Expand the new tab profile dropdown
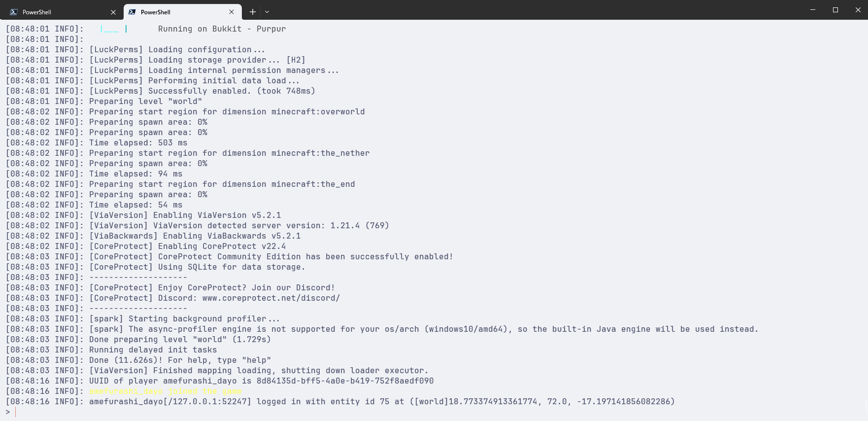Image resolution: width=868 pixels, height=421 pixels. coord(267,12)
